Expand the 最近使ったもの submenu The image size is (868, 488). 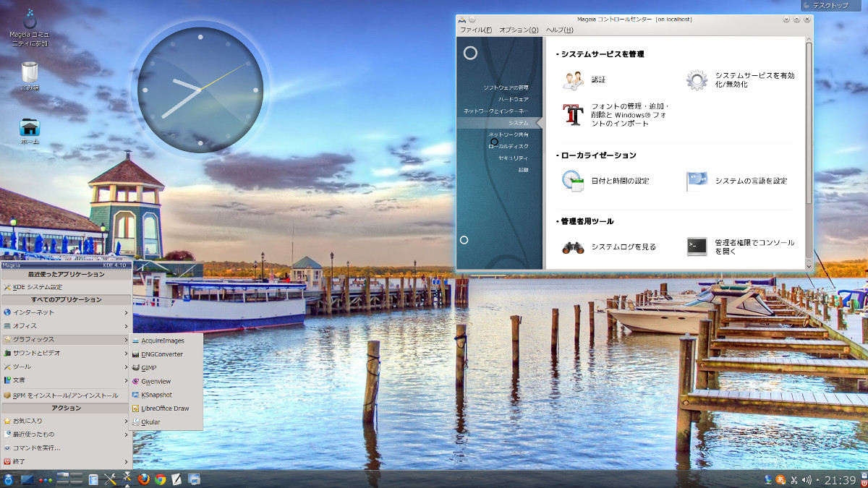(x=66, y=435)
